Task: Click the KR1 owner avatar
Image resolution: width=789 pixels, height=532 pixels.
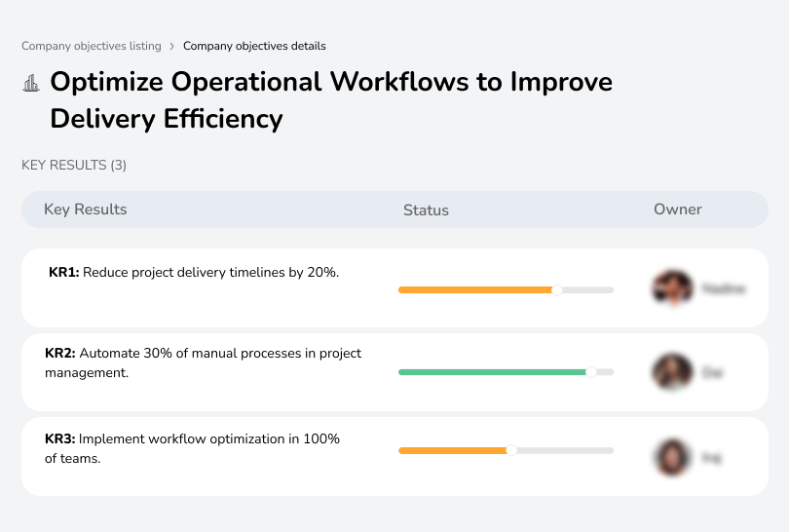Action: click(672, 287)
